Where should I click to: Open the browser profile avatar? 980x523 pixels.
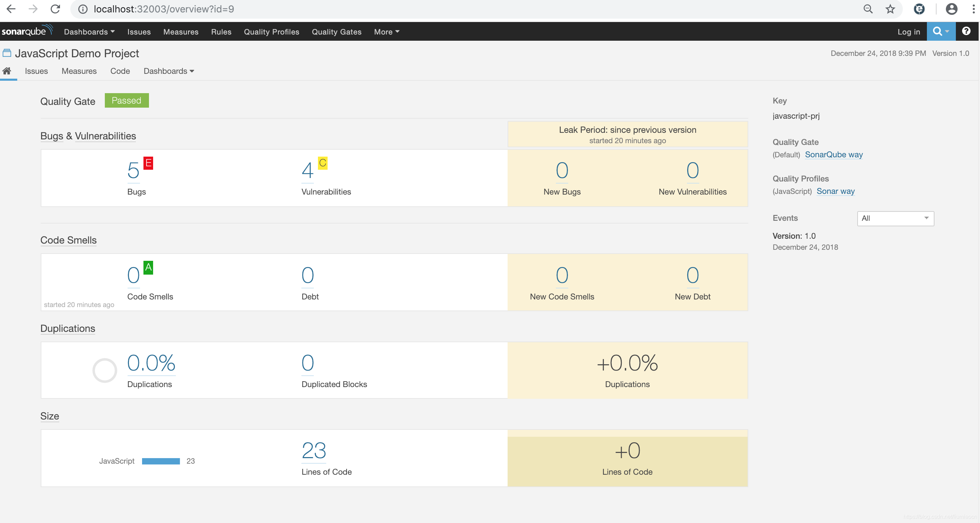(951, 9)
